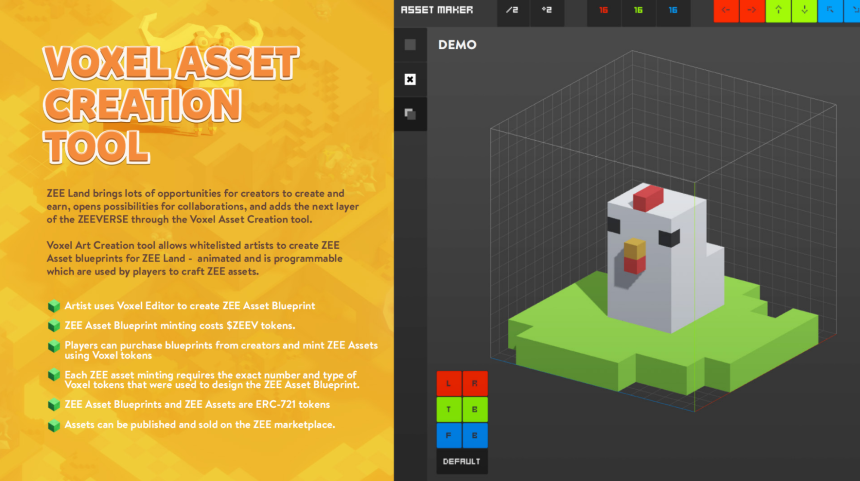Select the gray square add-voxel tool
Image resolution: width=860 pixels, height=481 pixels.
tap(410, 45)
